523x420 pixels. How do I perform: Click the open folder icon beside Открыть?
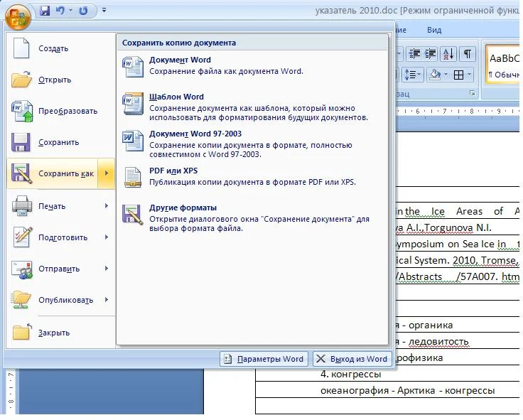(x=21, y=80)
